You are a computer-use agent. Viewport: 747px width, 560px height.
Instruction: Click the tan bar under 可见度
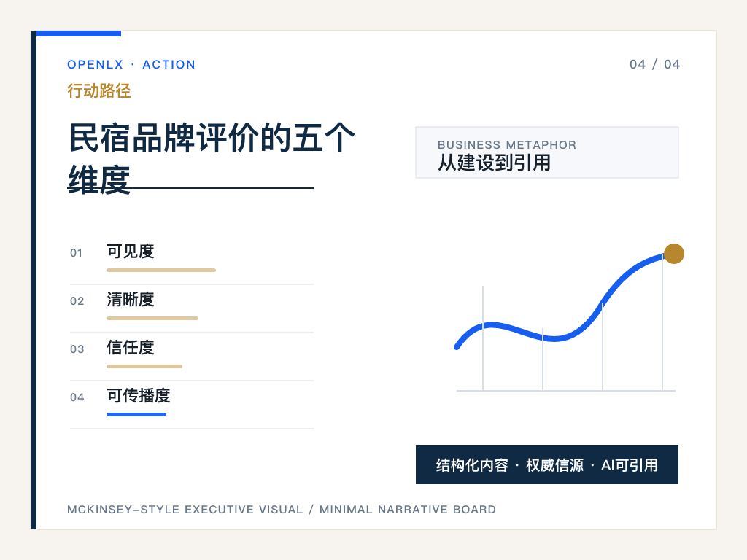[x=161, y=270]
